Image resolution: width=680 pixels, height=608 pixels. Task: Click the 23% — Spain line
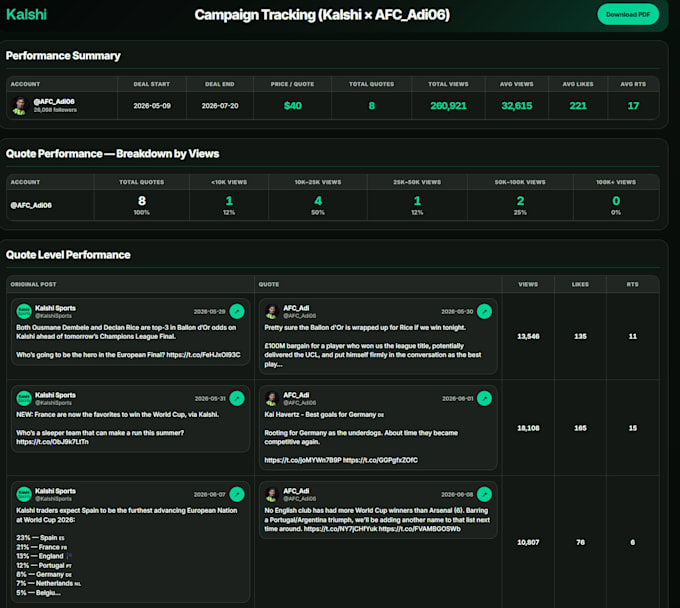[x=40, y=538]
